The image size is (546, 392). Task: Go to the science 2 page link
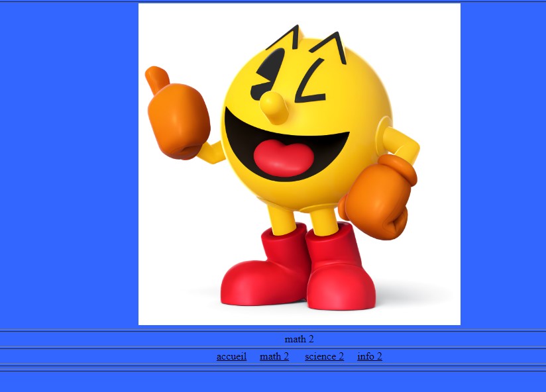324,356
